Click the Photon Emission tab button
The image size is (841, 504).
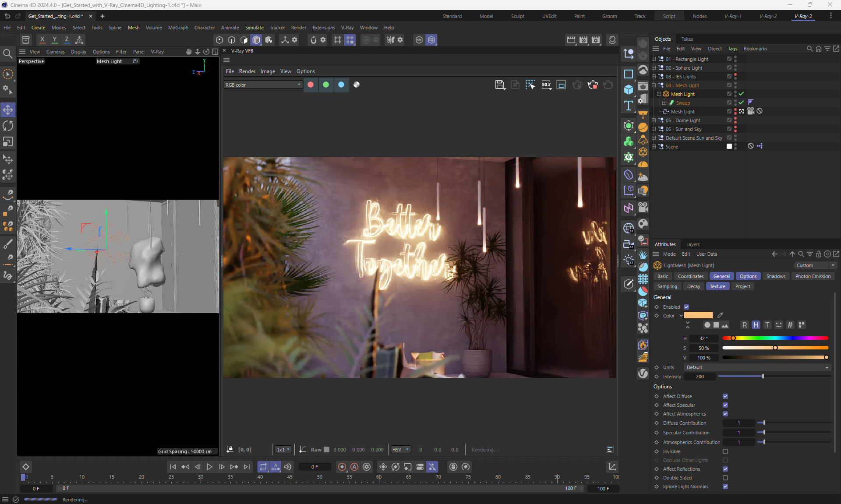click(x=813, y=276)
